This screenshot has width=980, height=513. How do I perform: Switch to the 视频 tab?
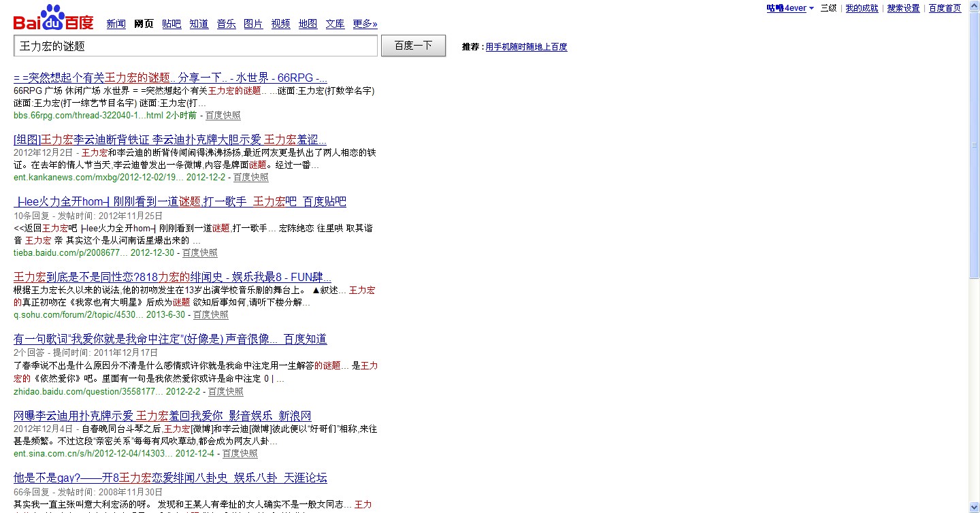tap(280, 24)
